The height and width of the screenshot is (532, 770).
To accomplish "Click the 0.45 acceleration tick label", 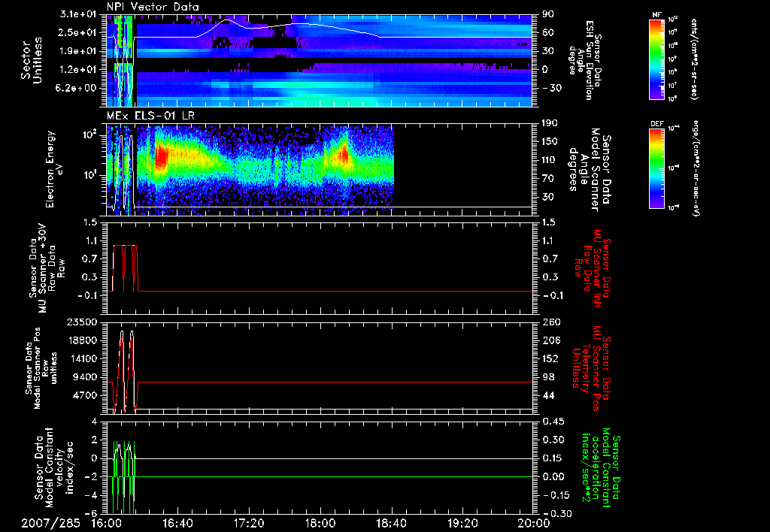I will click(x=553, y=422).
